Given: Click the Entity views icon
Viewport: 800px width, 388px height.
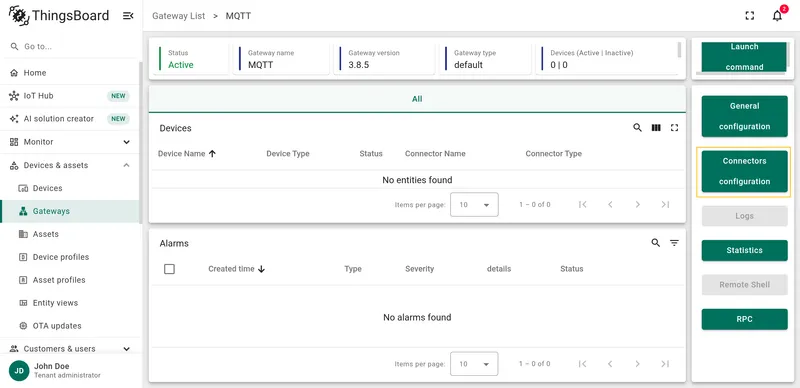Looking at the screenshot, I should [x=23, y=303].
